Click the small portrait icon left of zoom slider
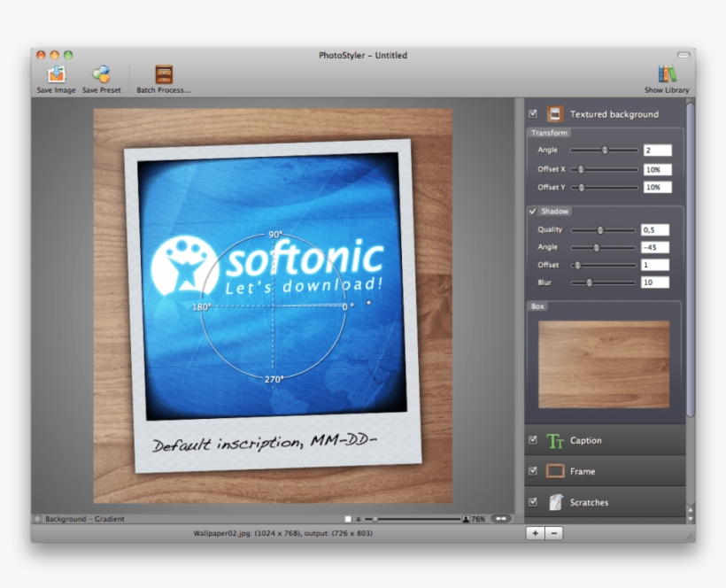 click(x=359, y=520)
